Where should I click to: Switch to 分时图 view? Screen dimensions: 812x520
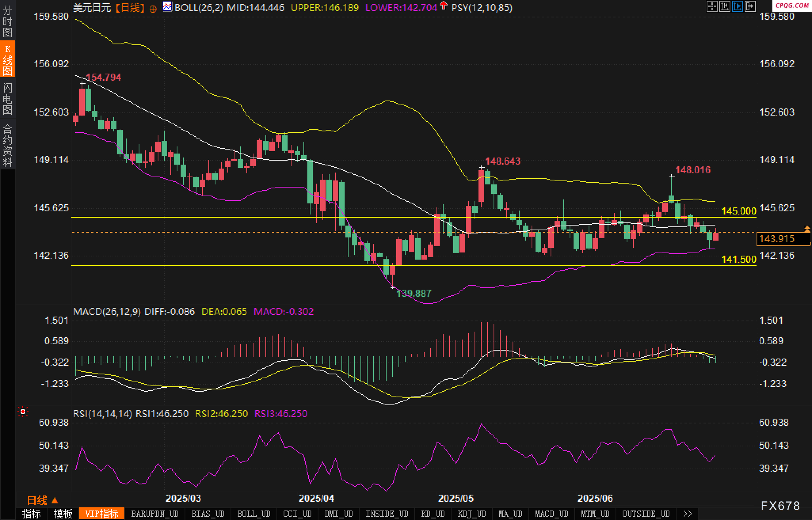8,21
